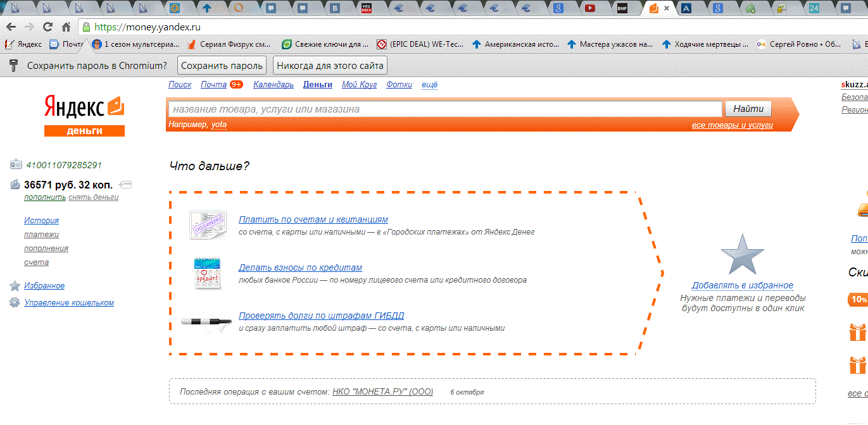The height and width of the screenshot is (425, 868).
Task: Click the stamped invoice icon
Action: 207,225
